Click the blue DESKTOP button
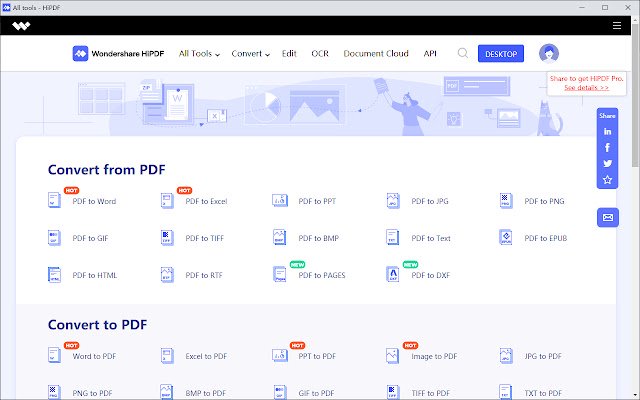 point(501,53)
